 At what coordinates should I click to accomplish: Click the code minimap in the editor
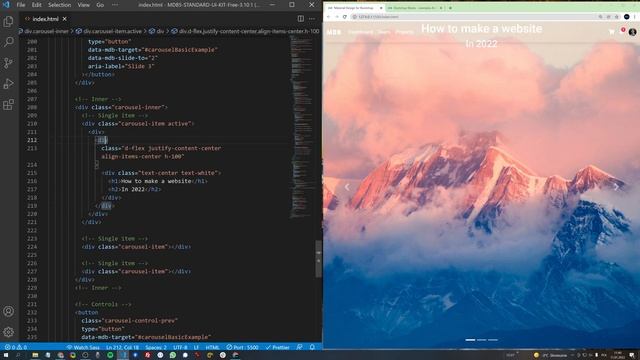302,127
